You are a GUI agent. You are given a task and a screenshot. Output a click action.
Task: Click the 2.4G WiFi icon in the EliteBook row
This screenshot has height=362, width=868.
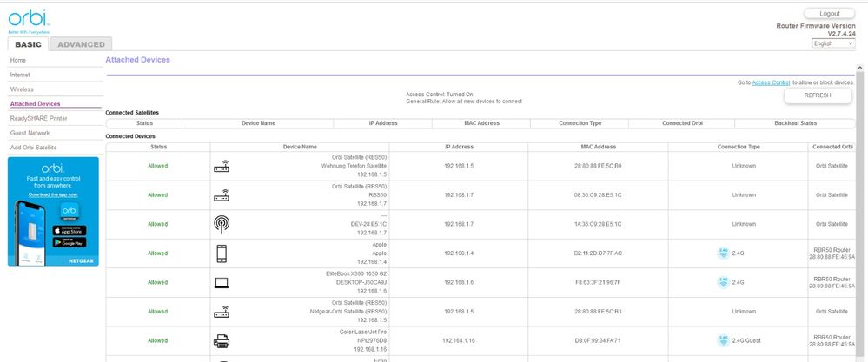tap(723, 282)
